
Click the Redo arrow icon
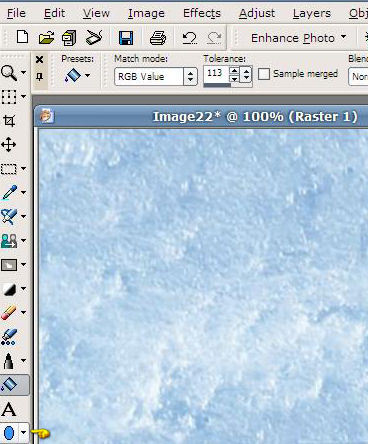click(214, 38)
